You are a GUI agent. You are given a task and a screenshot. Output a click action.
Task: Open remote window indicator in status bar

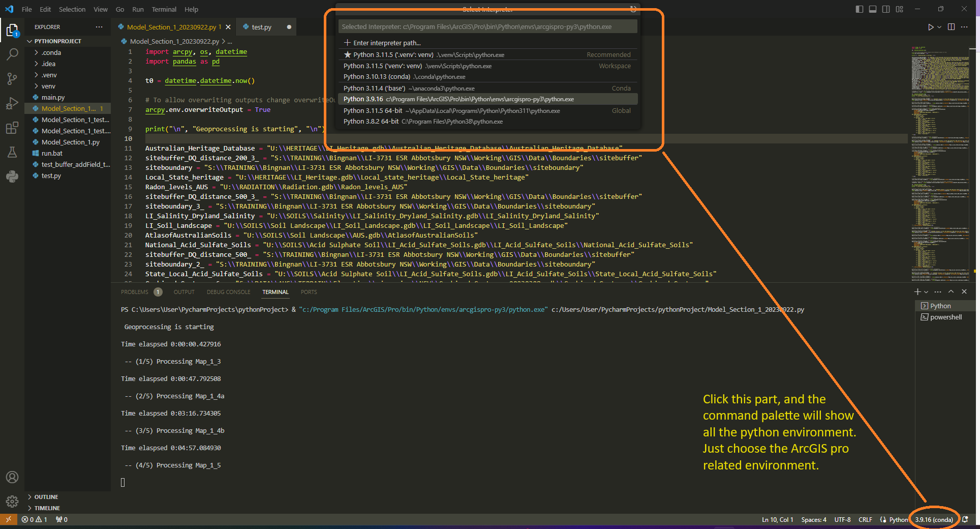pyautogui.click(x=8, y=519)
